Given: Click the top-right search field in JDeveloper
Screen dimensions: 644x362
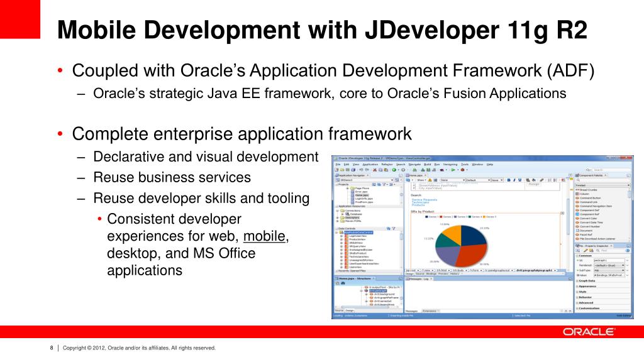Looking at the screenshot, I should 611,170.
